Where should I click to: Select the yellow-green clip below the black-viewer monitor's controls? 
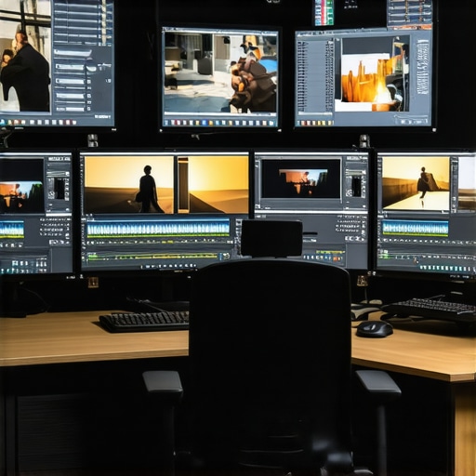tap(329, 252)
